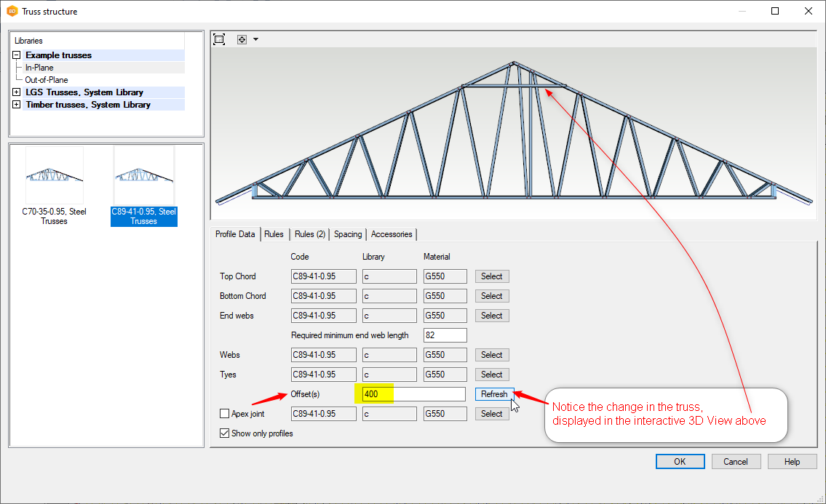826x504 pixels.
Task: Select the Out-of-Plane tree item
Action: coord(47,80)
